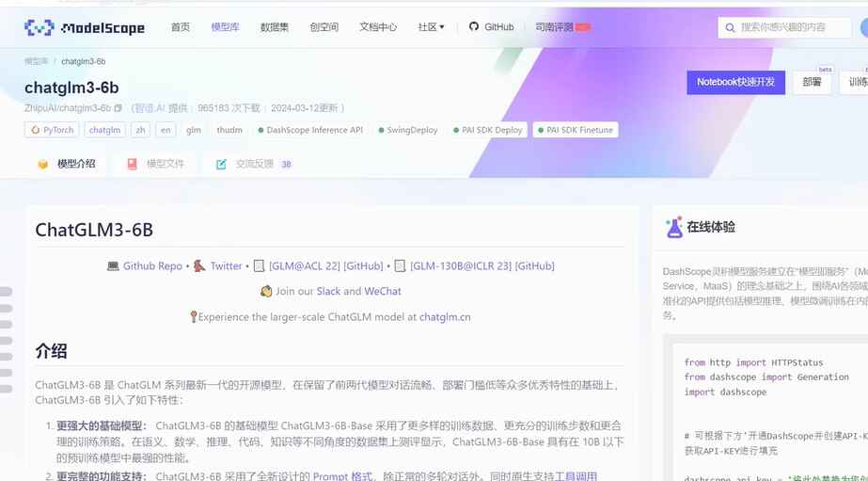Click the PAI SDK Deploy tag
Viewport: 868px width, 481px height.
488,130
